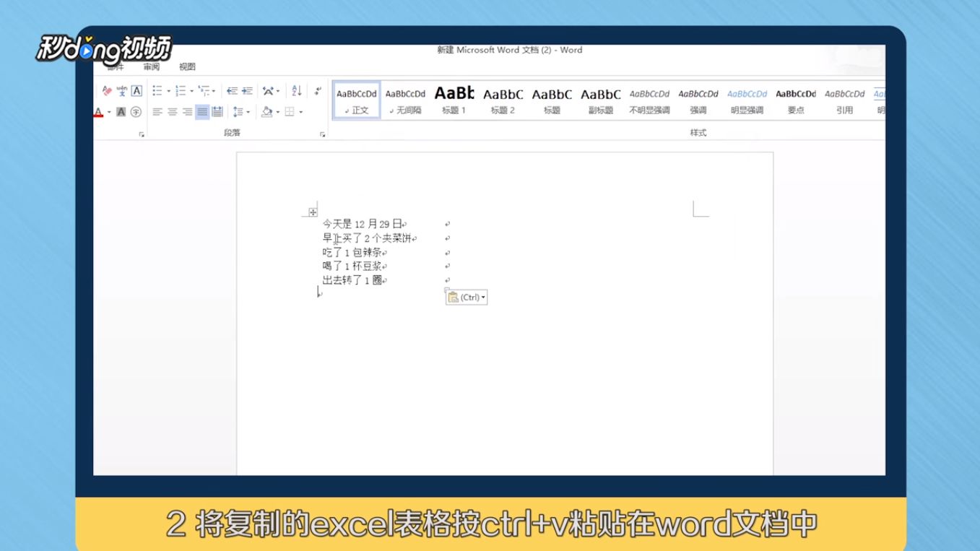
Task: Apply red font color A button
Action: coord(99,112)
